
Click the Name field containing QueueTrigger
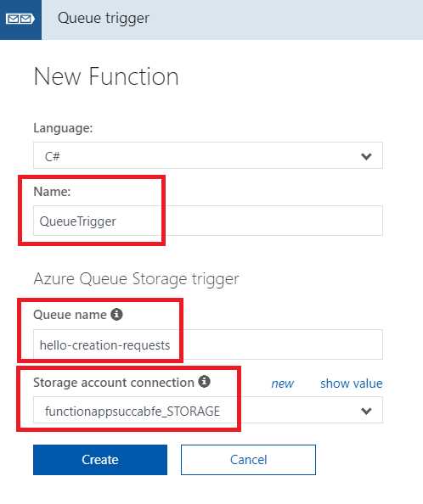pos(208,221)
